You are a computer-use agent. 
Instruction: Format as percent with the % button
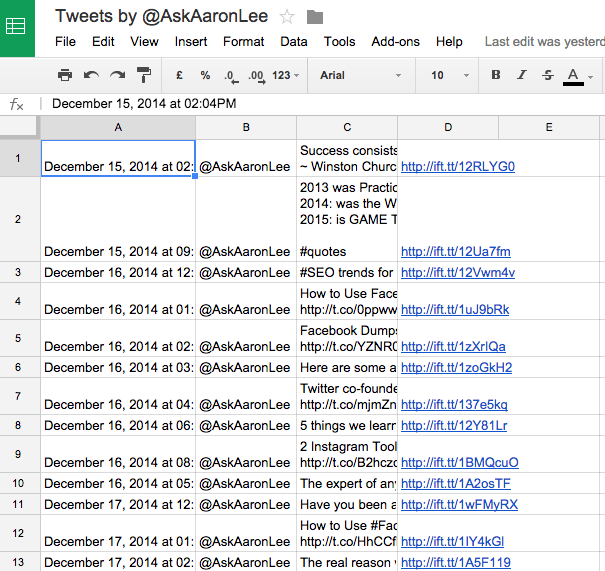[205, 75]
